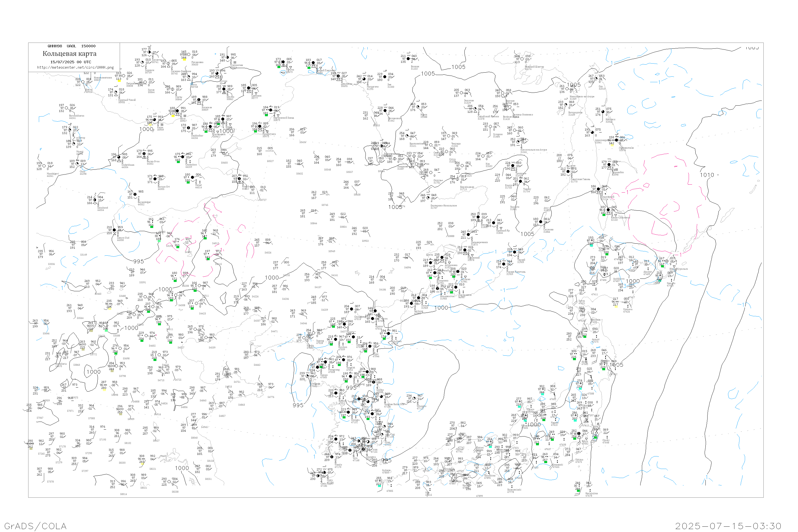This screenshot has height=532, width=798.
Task: Click the Оха station cloud-cover circle
Action: 596,79
